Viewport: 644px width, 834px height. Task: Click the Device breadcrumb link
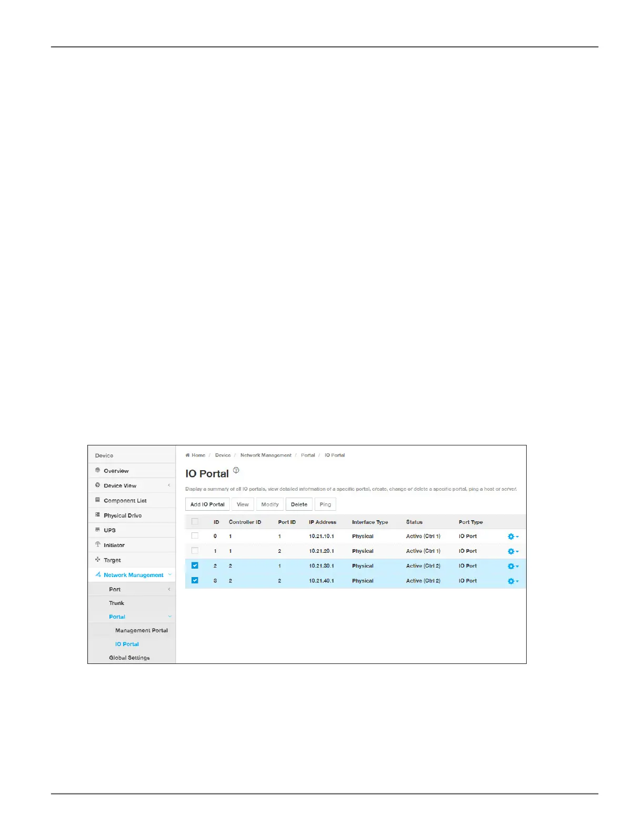point(223,455)
